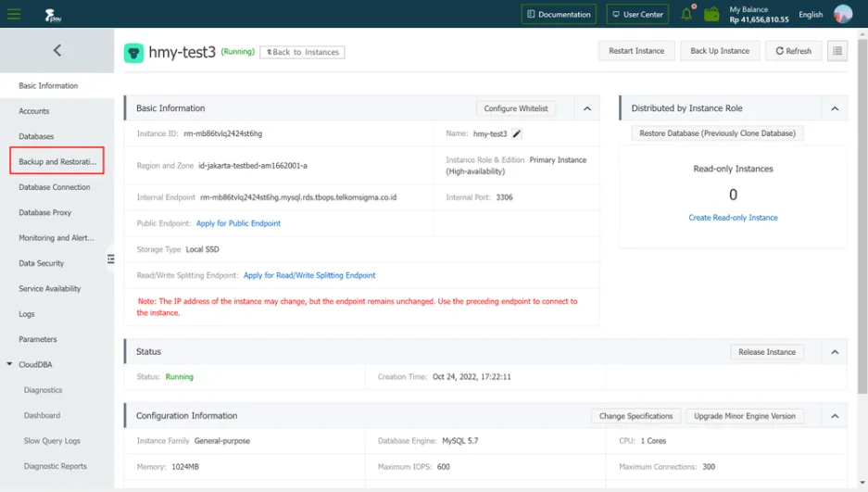Image resolution: width=868 pixels, height=492 pixels.
Task: Click instance ID rm-mb86tvlq2424st6hg
Action: point(223,134)
